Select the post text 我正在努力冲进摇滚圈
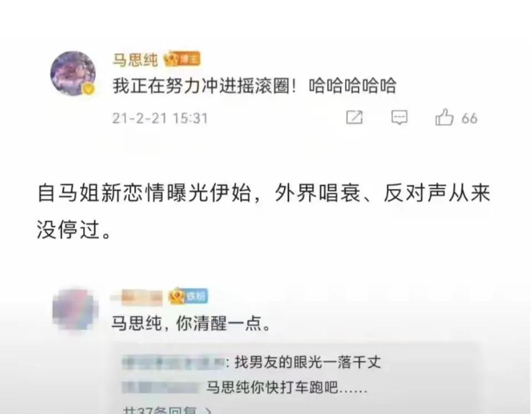The image size is (532, 414). point(201,85)
